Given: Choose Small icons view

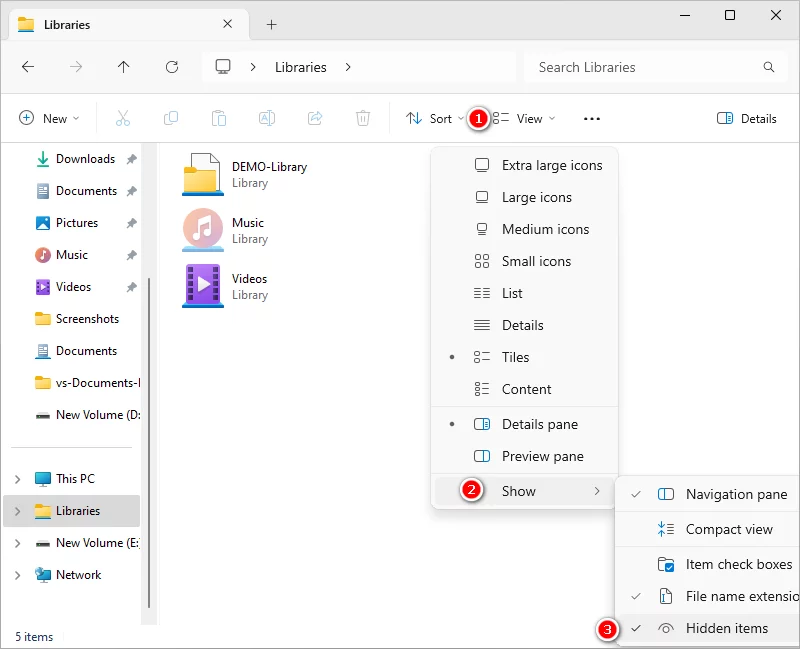Looking at the screenshot, I should (524, 261).
